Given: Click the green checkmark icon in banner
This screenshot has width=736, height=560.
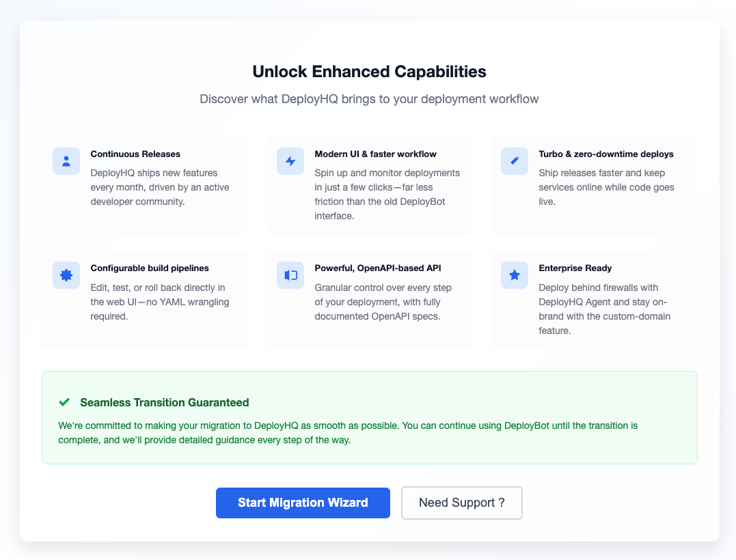Looking at the screenshot, I should (x=64, y=402).
